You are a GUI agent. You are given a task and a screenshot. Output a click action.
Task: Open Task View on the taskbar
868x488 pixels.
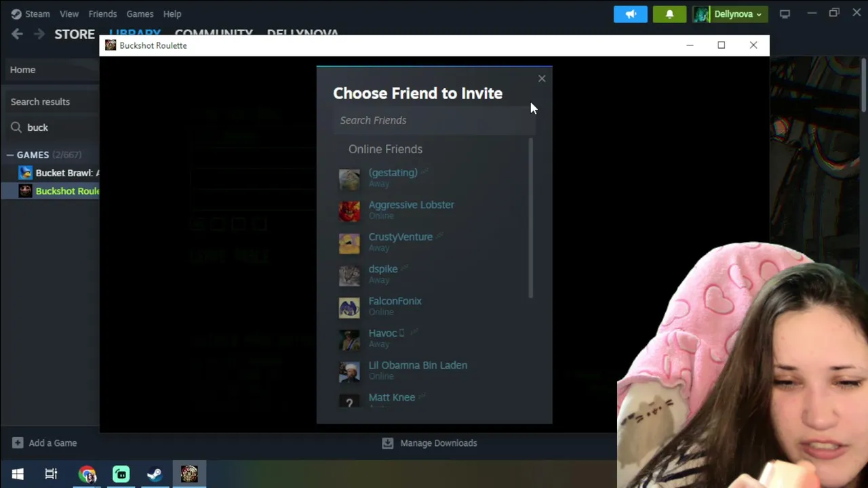coord(51,474)
